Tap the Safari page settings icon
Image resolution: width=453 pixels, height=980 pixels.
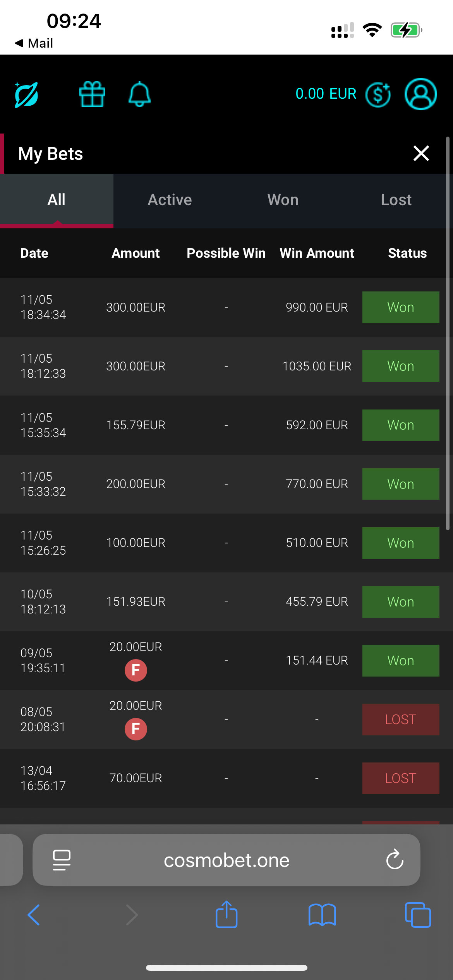62,860
